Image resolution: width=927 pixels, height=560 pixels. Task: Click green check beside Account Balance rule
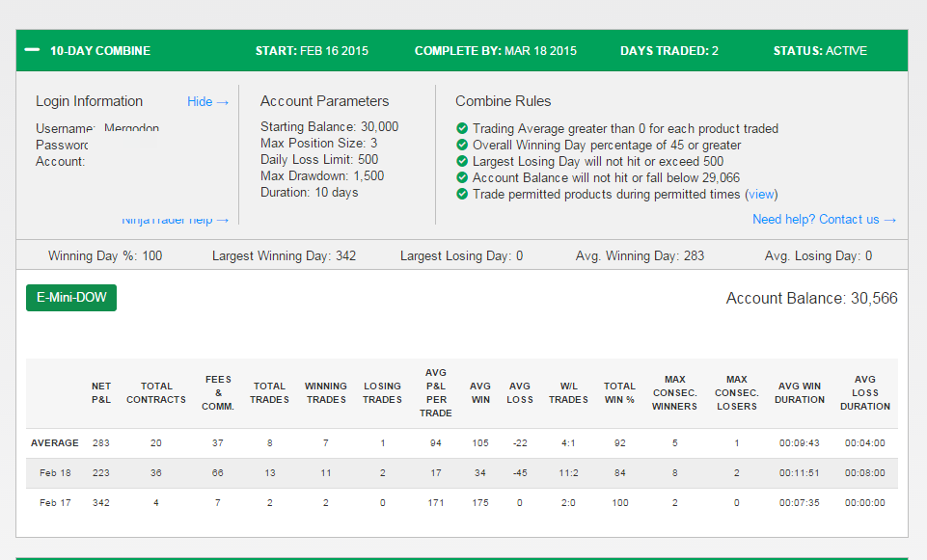click(x=462, y=177)
